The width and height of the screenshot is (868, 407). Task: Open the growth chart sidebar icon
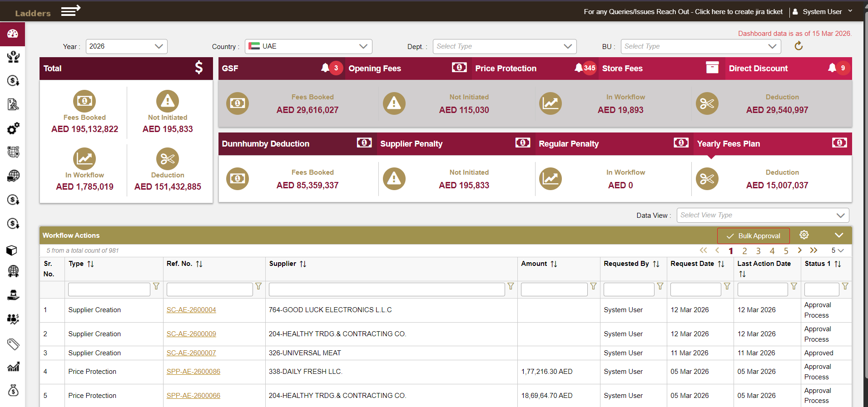pyautogui.click(x=13, y=366)
